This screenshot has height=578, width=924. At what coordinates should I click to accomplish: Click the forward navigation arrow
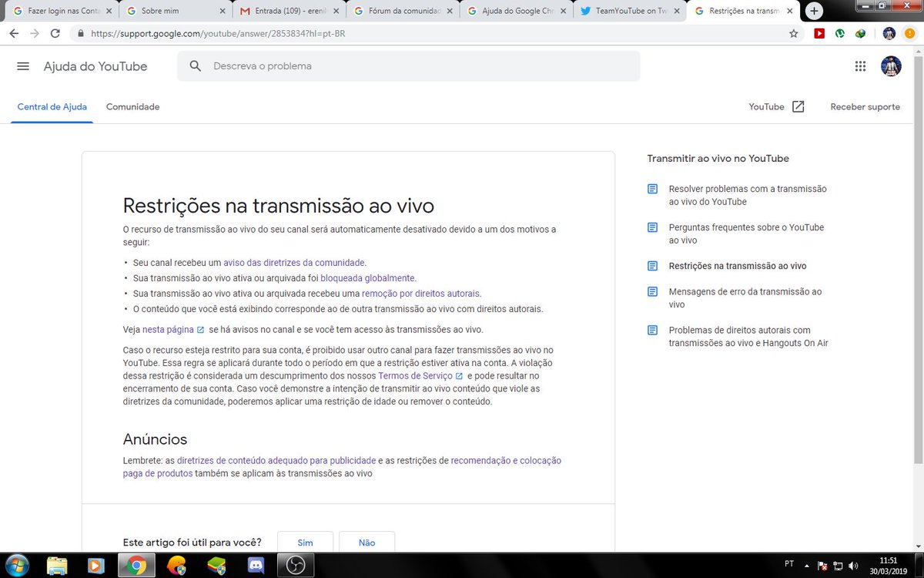[35, 34]
